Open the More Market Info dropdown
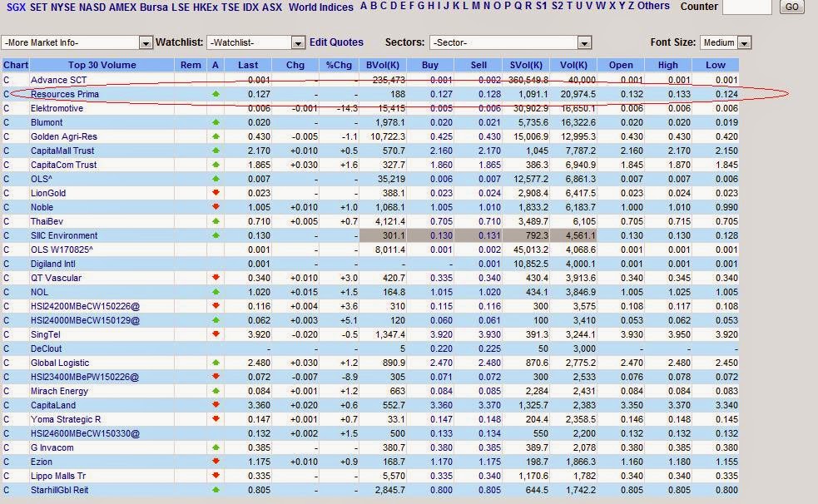Screen dimensions: 818x504 (77, 42)
